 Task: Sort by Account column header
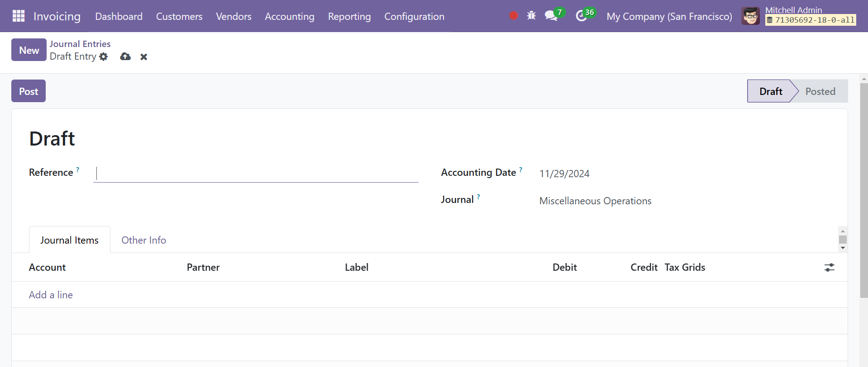point(48,267)
